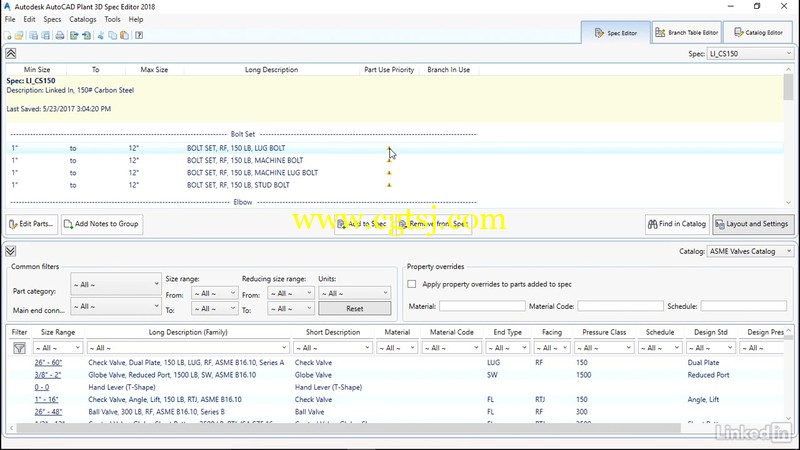Open the Tools menu
The height and width of the screenshot is (450, 800).
112,19
